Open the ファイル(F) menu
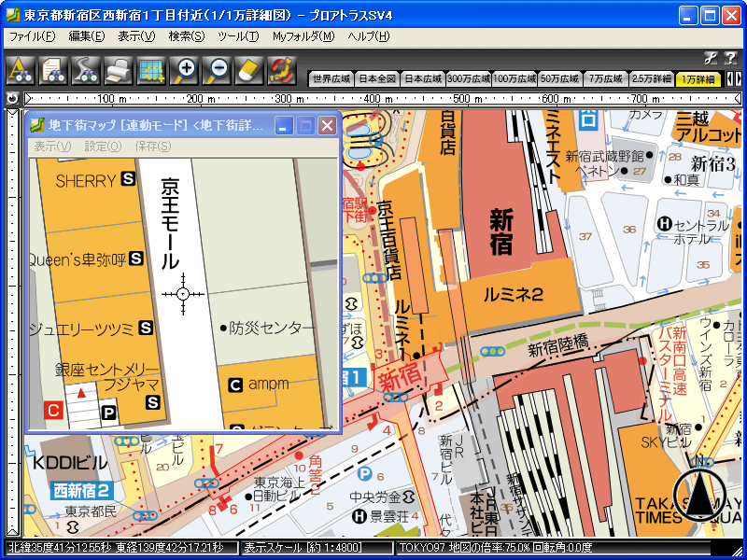 click(32, 36)
